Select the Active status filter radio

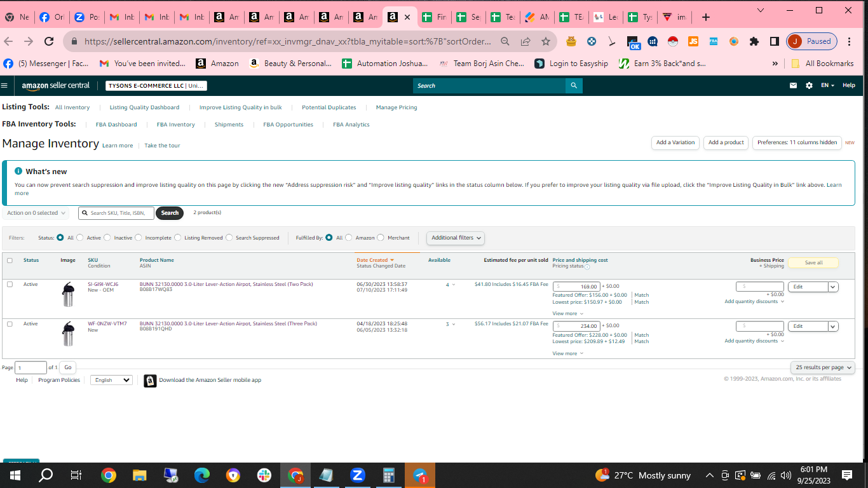tap(80, 238)
